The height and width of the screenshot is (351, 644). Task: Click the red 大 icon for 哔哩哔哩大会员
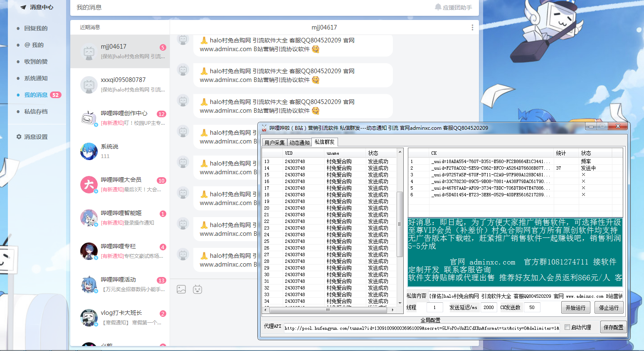89,184
